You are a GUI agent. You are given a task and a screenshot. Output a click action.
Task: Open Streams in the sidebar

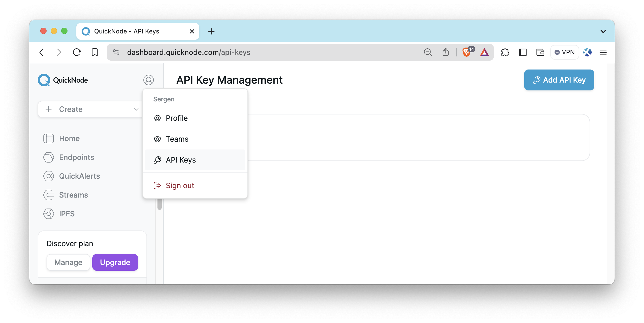(65, 195)
